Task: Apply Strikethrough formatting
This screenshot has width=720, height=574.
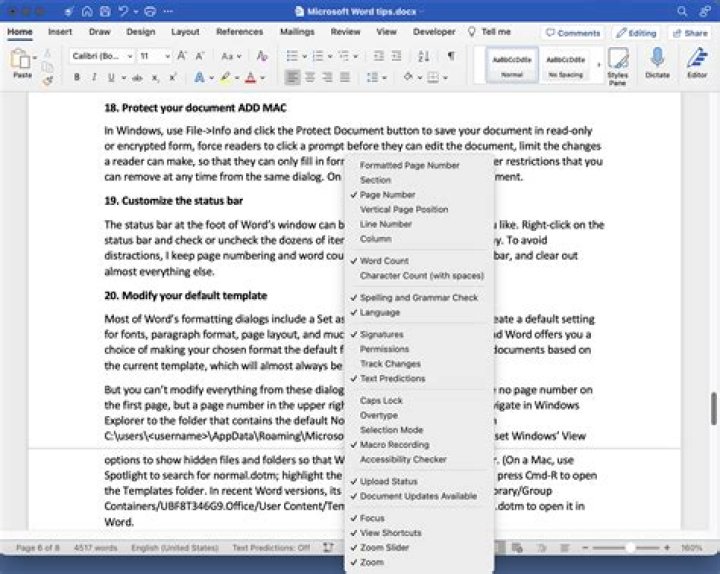Action: [x=137, y=78]
